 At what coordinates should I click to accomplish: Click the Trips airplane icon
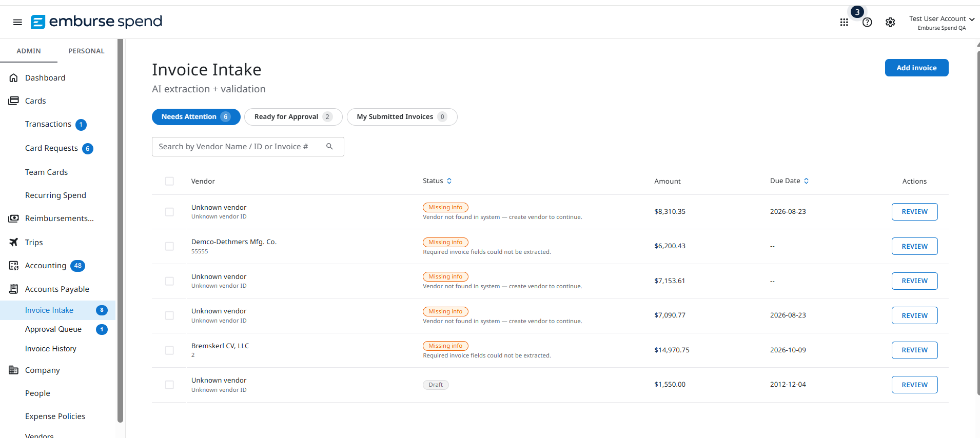click(x=14, y=243)
